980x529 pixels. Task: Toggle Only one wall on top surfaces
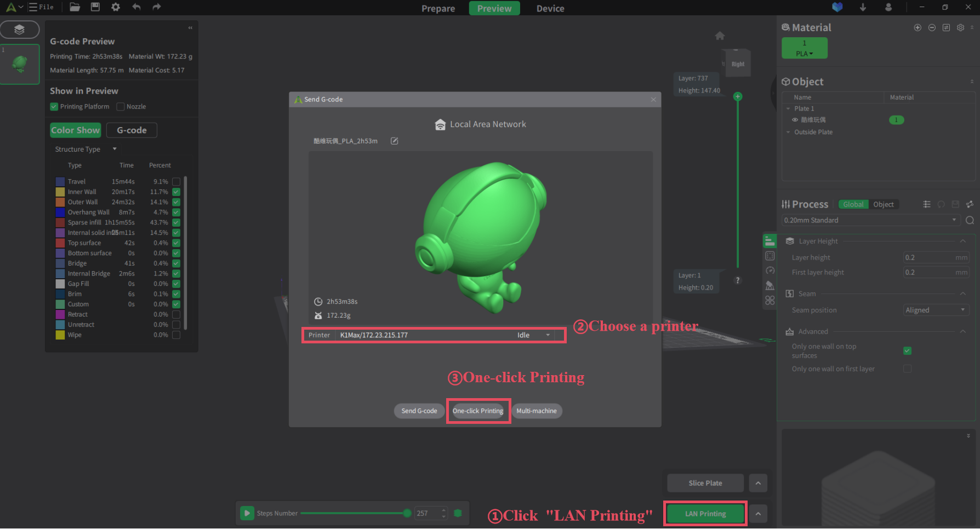907,350
